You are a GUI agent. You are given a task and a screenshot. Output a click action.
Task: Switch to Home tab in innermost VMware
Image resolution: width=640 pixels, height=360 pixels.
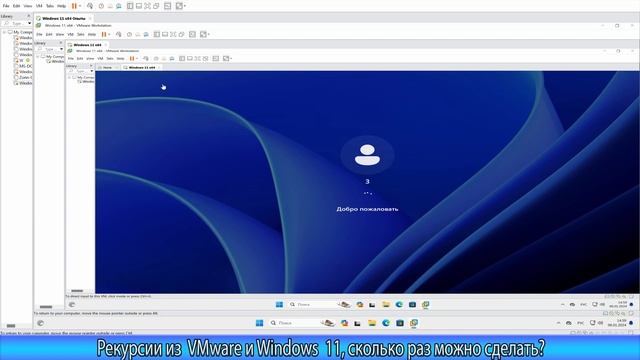point(107,68)
